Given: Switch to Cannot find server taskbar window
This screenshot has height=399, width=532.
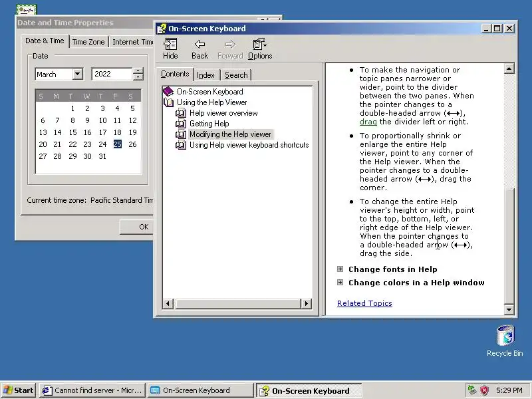Looking at the screenshot, I should pos(92,390).
